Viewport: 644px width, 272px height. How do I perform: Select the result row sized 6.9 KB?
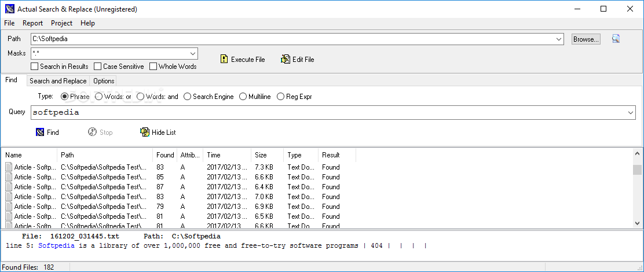point(179,207)
